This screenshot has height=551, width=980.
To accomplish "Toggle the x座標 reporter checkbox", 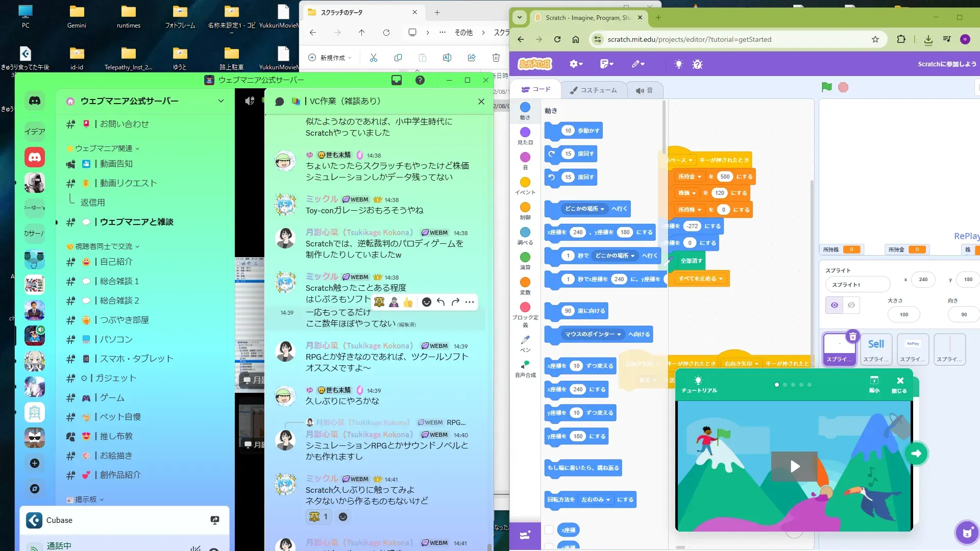I will [549, 530].
